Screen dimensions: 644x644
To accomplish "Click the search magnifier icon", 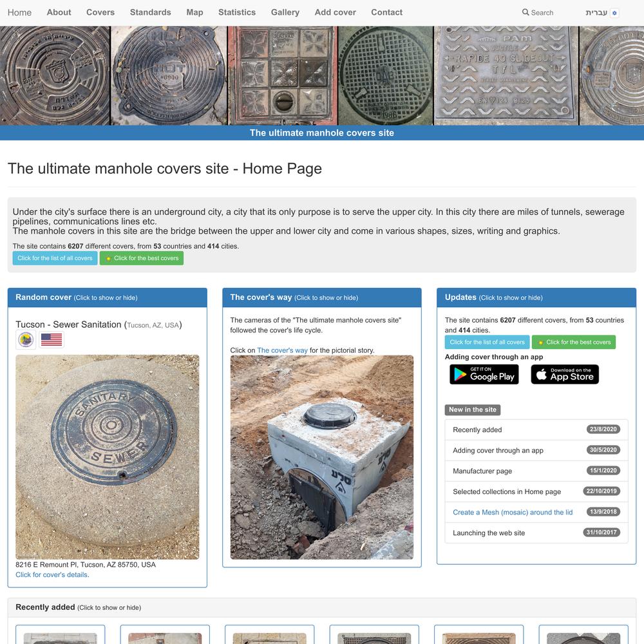I will 526,12.
